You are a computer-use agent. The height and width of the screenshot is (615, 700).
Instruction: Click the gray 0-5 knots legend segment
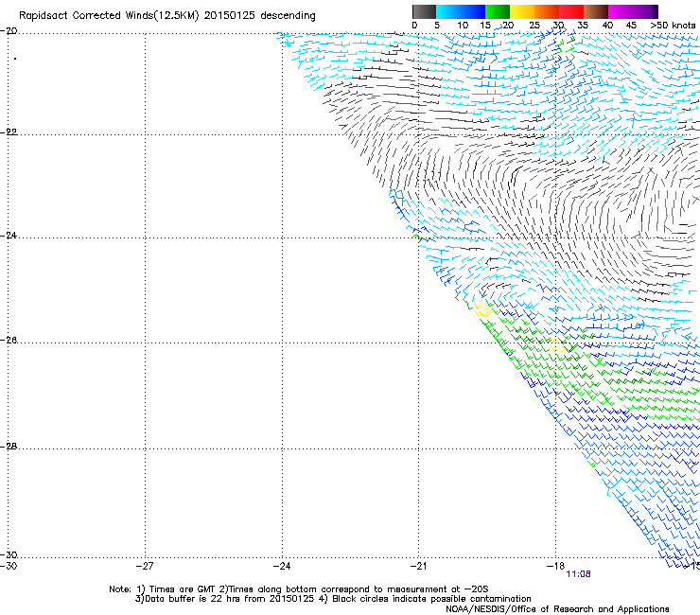tap(424, 11)
